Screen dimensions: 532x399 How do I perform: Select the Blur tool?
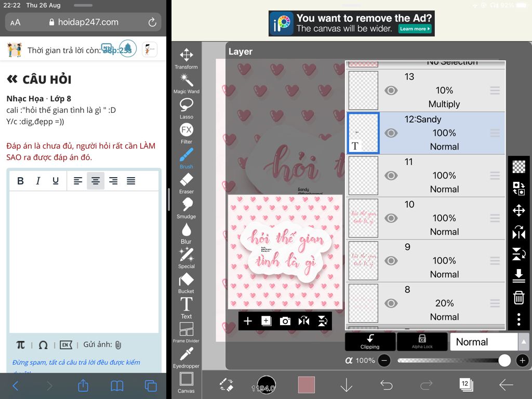point(187,233)
